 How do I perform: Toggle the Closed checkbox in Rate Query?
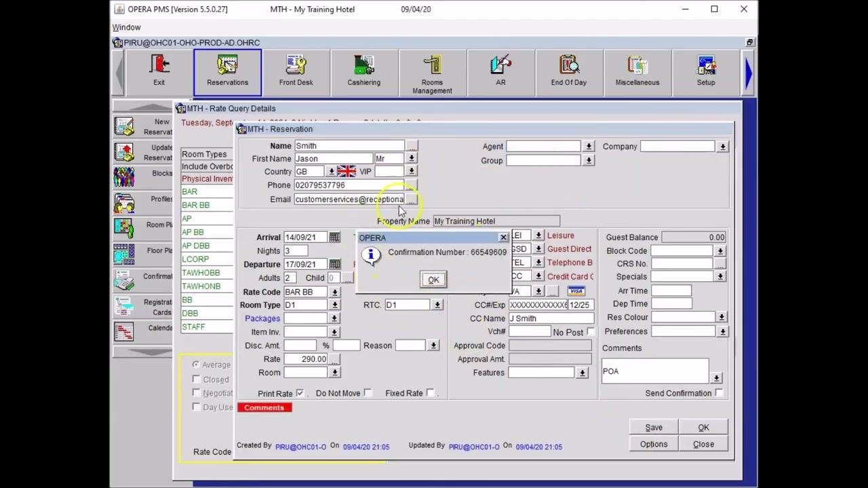(196, 380)
